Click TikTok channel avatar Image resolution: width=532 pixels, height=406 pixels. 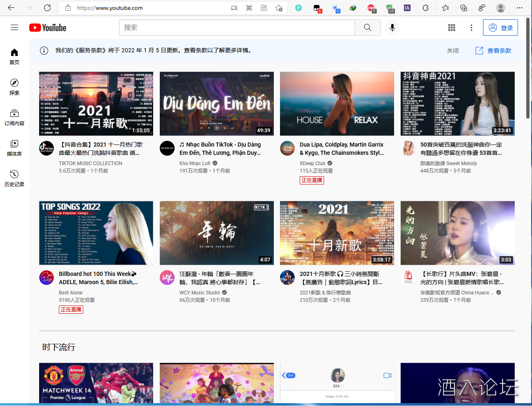click(x=47, y=148)
